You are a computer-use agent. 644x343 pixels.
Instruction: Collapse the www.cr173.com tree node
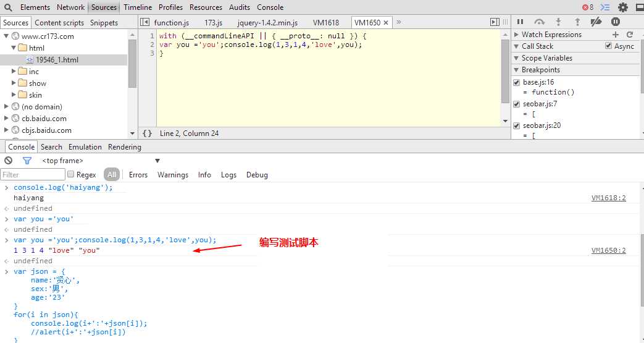pos(6,36)
